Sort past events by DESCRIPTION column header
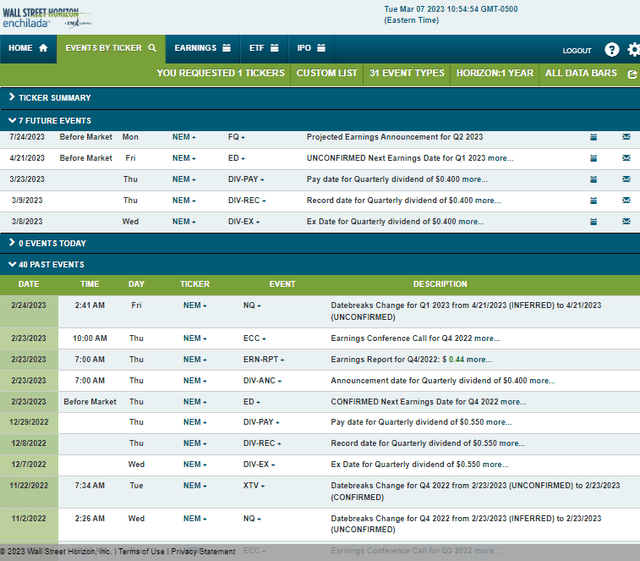 tap(440, 284)
